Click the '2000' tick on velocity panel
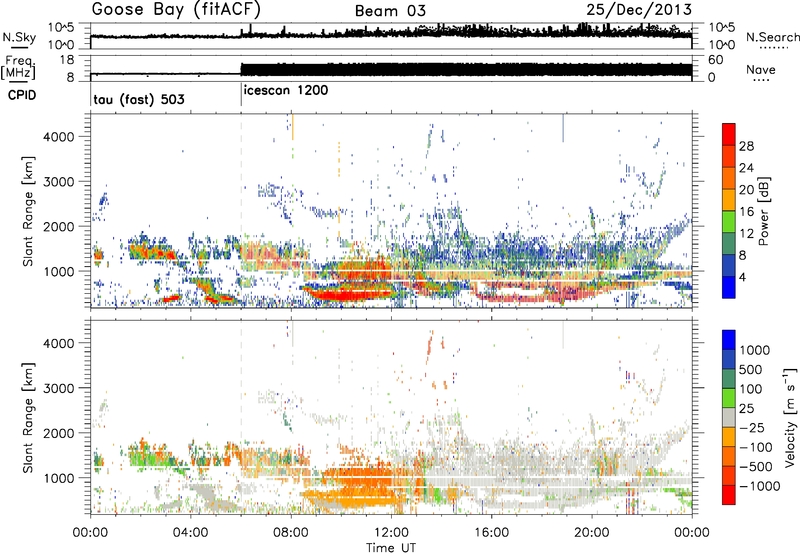 (59, 433)
